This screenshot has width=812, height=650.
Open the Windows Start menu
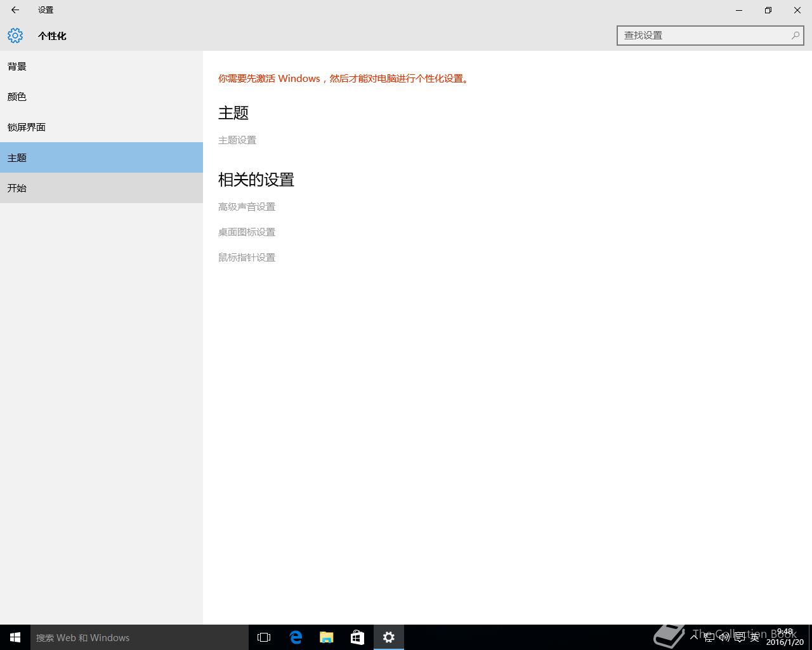point(15,637)
